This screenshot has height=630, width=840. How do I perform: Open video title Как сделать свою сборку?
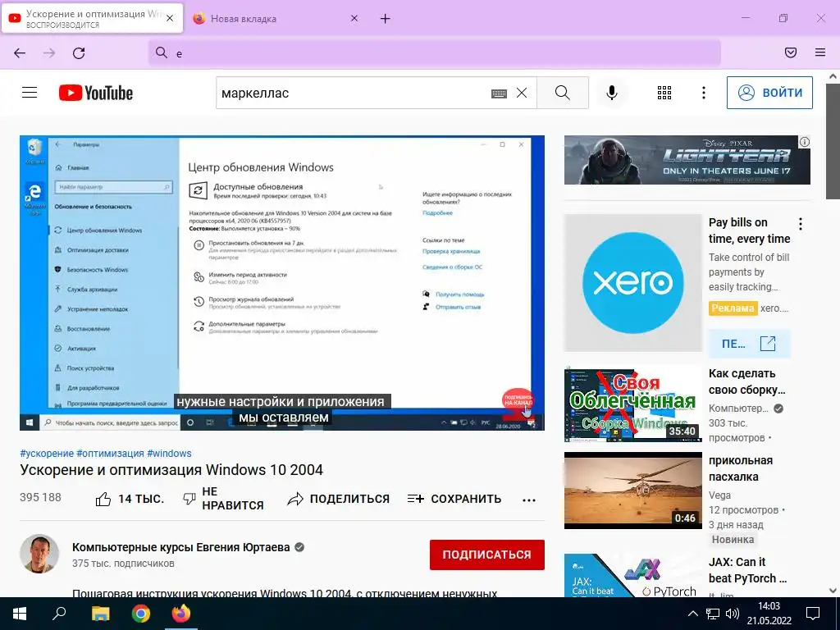747,381
